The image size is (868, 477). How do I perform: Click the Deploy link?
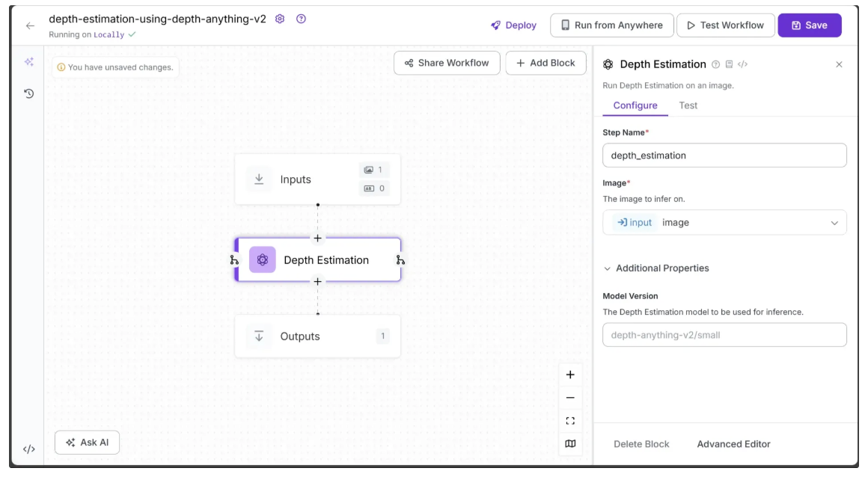tap(513, 25)
